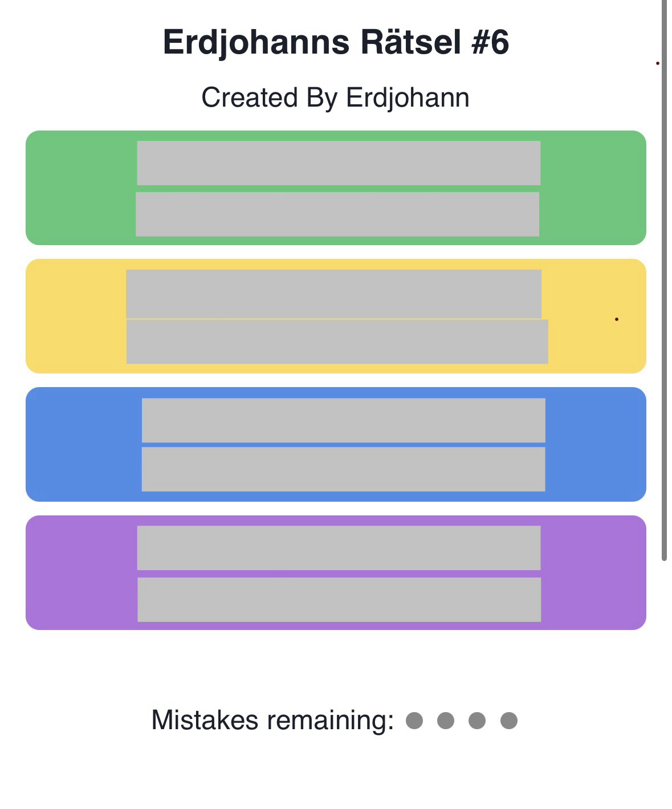Click the "Created By Erdjohann" text
672x809 pixels.
[335, 97]
